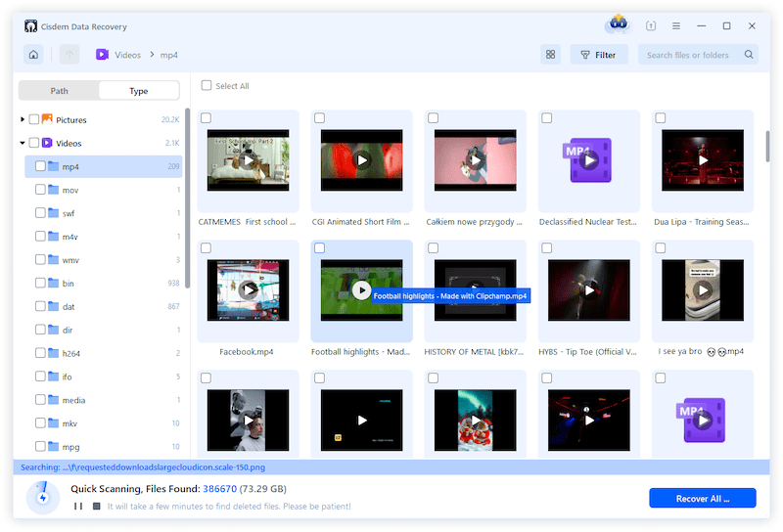Check the swf folder checkbox
This screenshot has width=783, height=532.
point(40,213)
